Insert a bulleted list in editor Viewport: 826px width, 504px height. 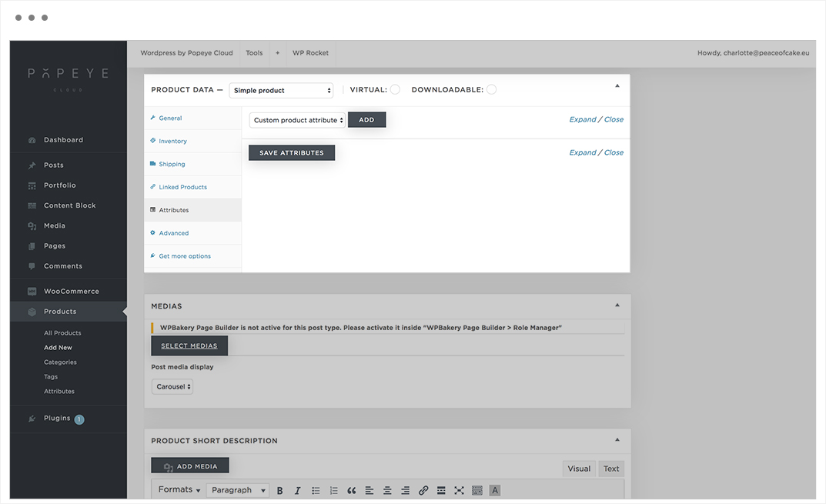coord(316,491)
